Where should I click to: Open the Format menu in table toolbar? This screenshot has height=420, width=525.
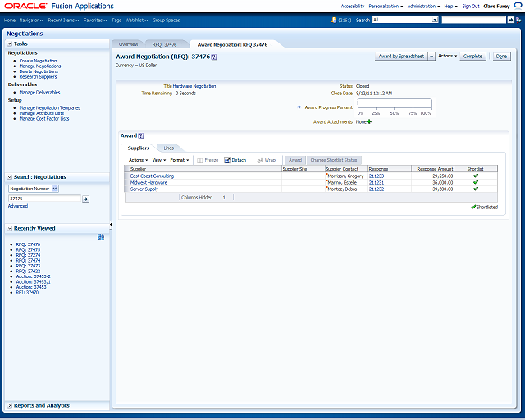pyautogui.click(x=180, y=160)
